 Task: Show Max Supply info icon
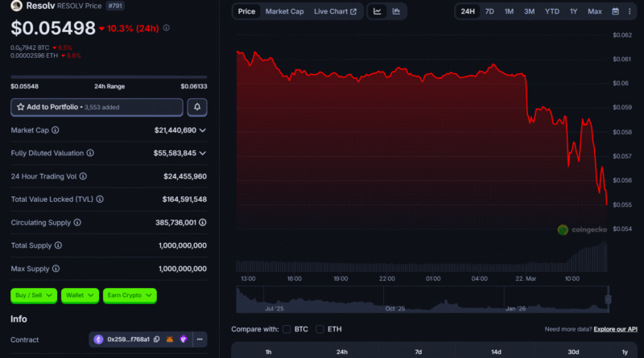pyautogui.click(x=56, y=269)
